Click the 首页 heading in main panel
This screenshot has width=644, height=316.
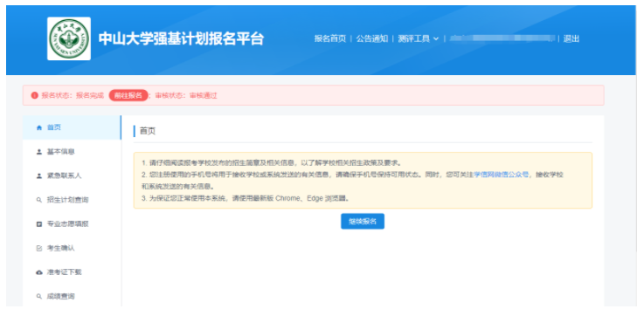[x=148, y=131]
